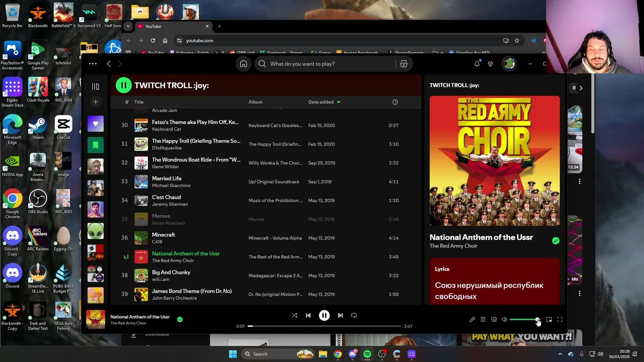Screen dimensions: 644x362
Task: Toggle saved checkmark in Now Playing panel
Action: click(x=555, y=241)
